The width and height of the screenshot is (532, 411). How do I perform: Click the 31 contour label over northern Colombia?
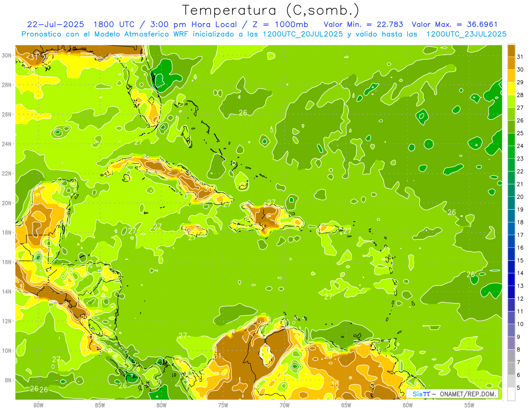point(217,356)
